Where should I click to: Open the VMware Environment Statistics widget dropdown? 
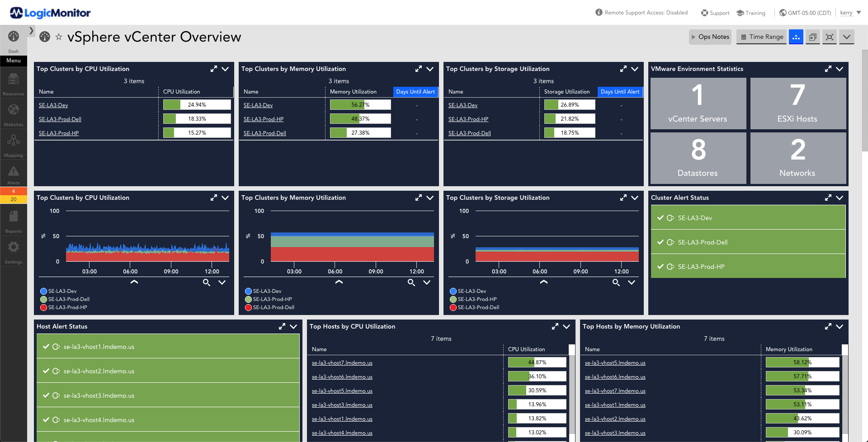[840, 69]
